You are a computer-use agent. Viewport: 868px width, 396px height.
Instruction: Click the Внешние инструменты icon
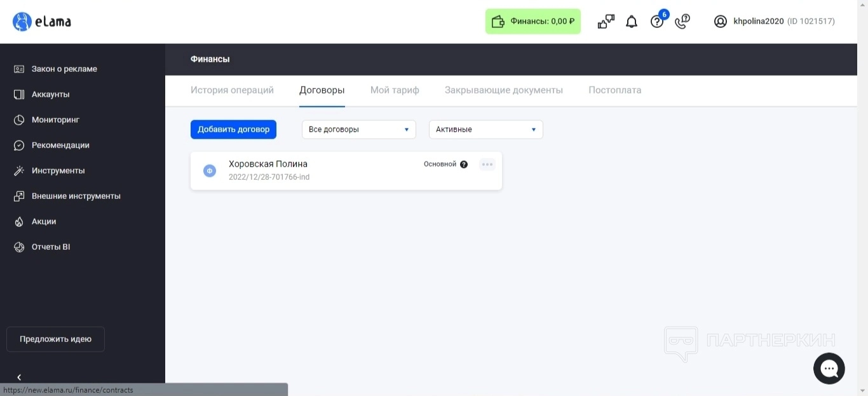(19, 196)
